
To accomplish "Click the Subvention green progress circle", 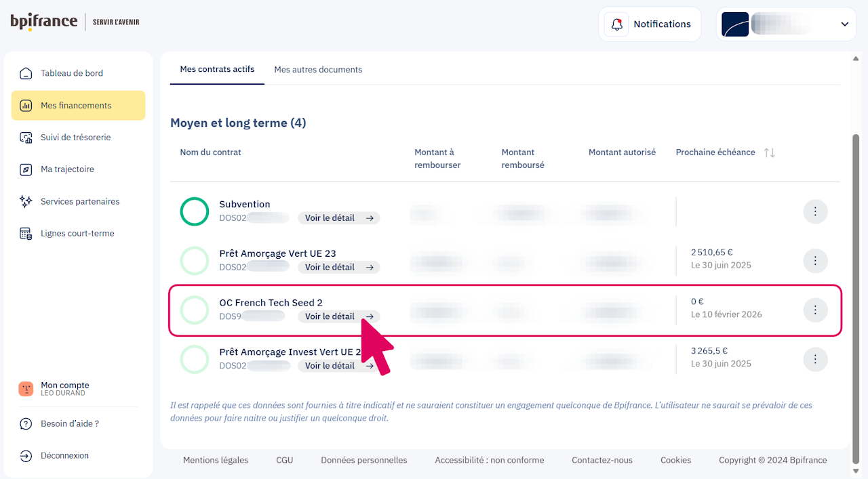I will [x=195, y=211].
